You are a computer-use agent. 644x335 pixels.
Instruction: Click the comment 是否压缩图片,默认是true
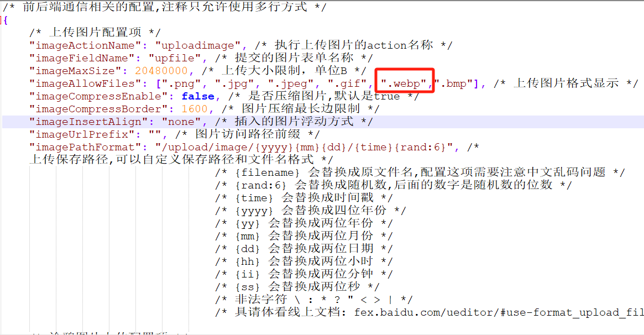click(x=324, y=96)
